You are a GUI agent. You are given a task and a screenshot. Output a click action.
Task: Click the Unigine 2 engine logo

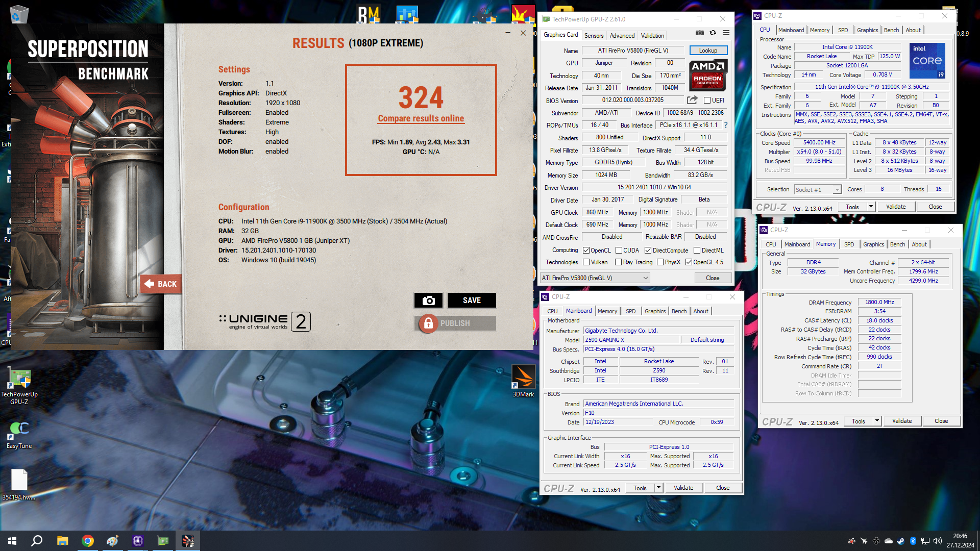point(265,321)
